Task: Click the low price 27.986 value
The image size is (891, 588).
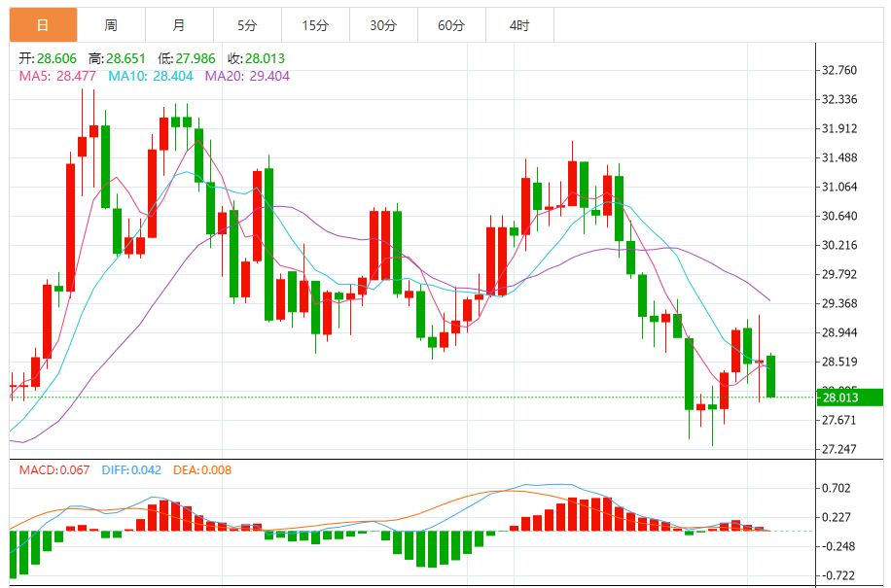Action: click(x=196, y=58)
